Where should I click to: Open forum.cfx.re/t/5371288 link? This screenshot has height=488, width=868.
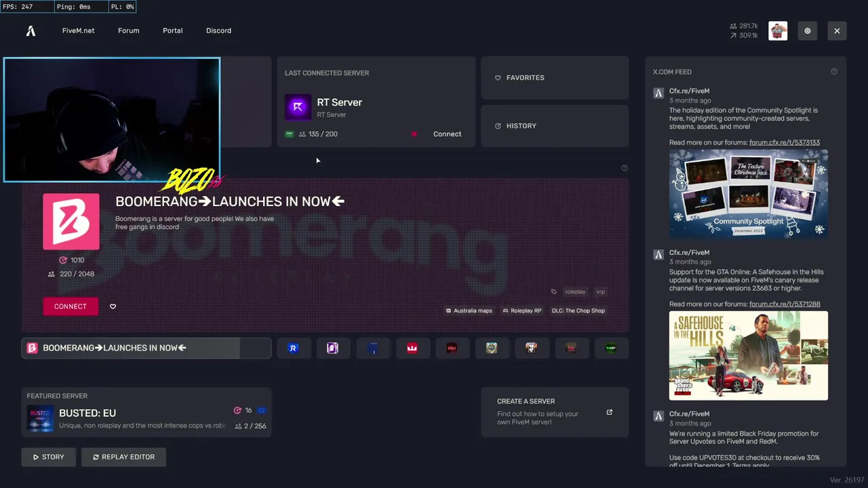click(x=785, y=304)
